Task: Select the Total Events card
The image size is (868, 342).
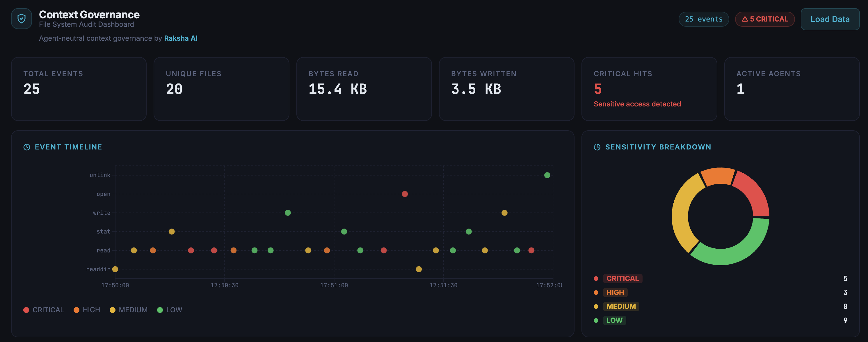Action: click(79, 89)
